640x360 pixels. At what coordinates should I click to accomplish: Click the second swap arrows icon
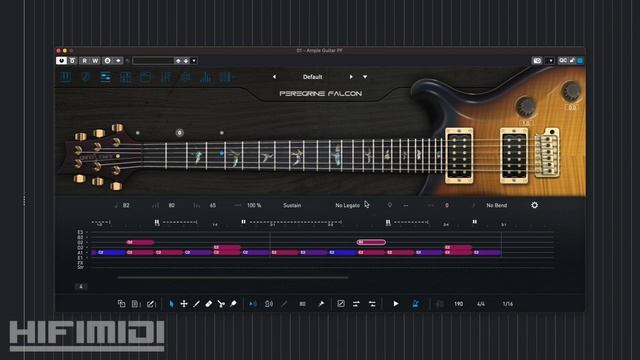tap(372, 304)
